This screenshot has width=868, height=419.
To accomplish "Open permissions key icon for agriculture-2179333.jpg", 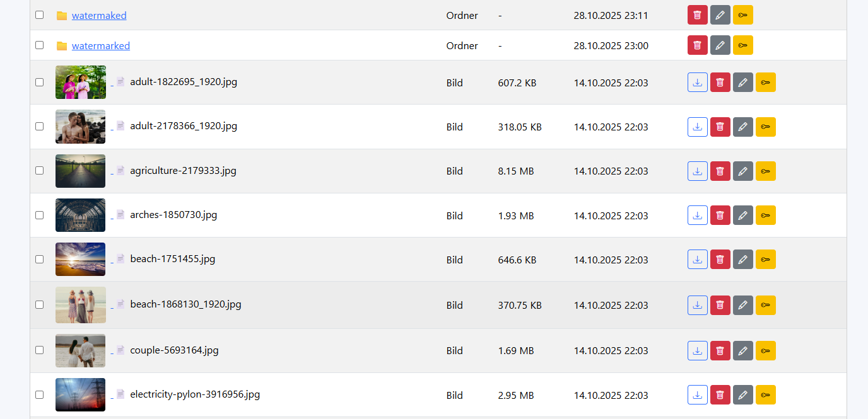I will [x=765, y=171].
